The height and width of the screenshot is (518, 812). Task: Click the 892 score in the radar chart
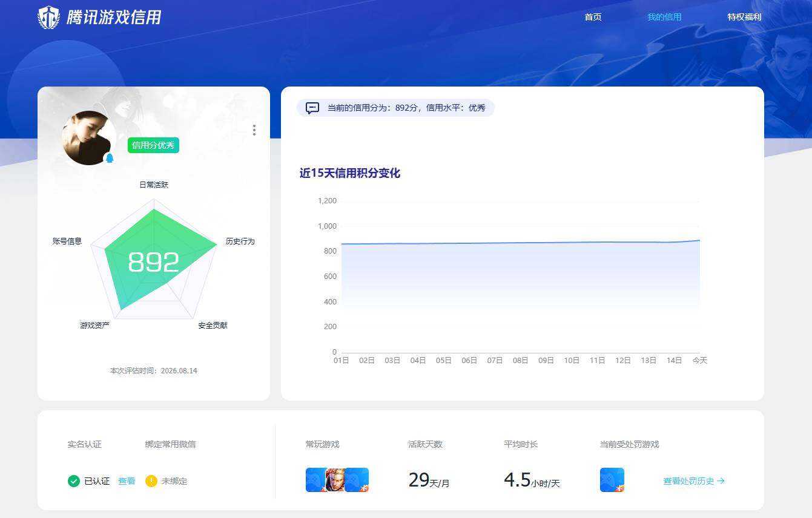pyautogui.click(x=154, y=263)
